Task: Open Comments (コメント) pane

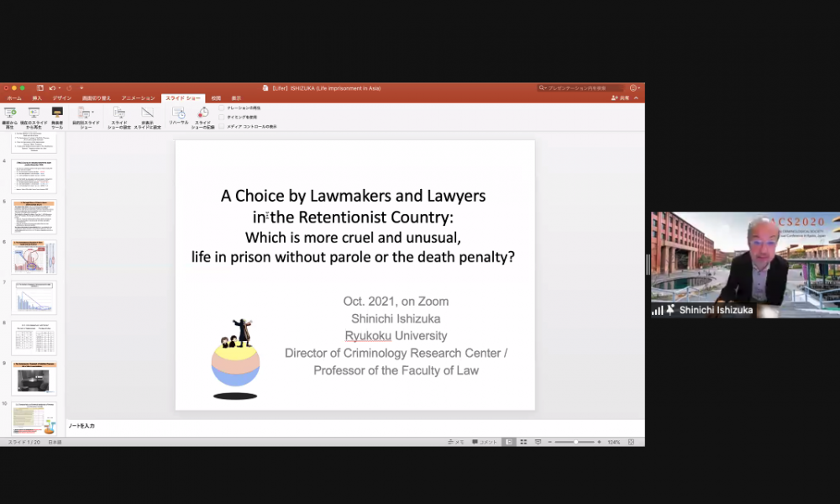Action: pos(485,443)
